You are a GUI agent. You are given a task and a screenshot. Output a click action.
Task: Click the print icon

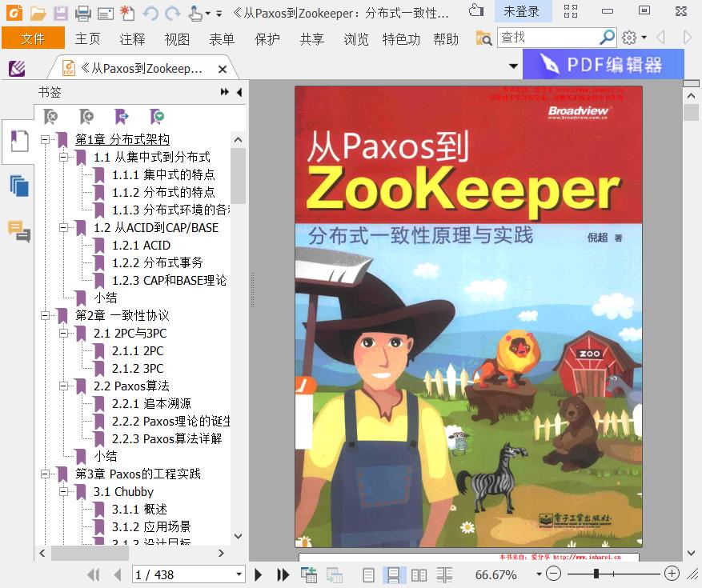pos(82,14)
